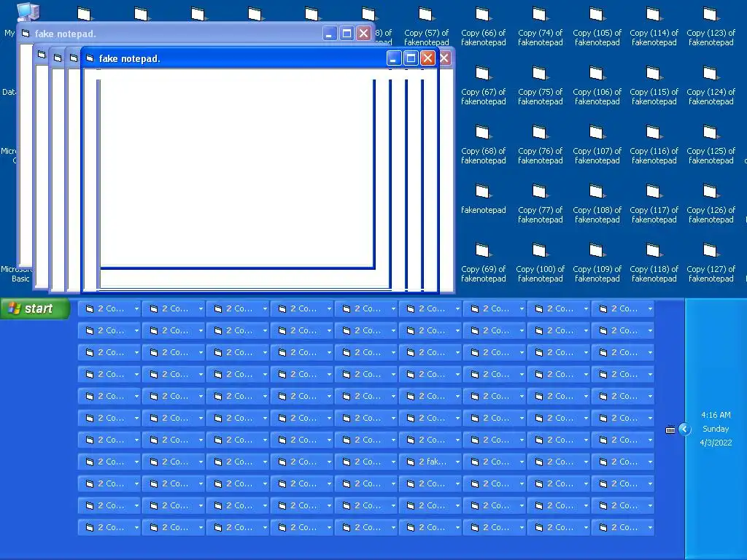Image resolution: width=747 pixels, height=560 pixels.
Task: Open the '2 fak...' taskbar group
Action: click(x=430, y=462)
